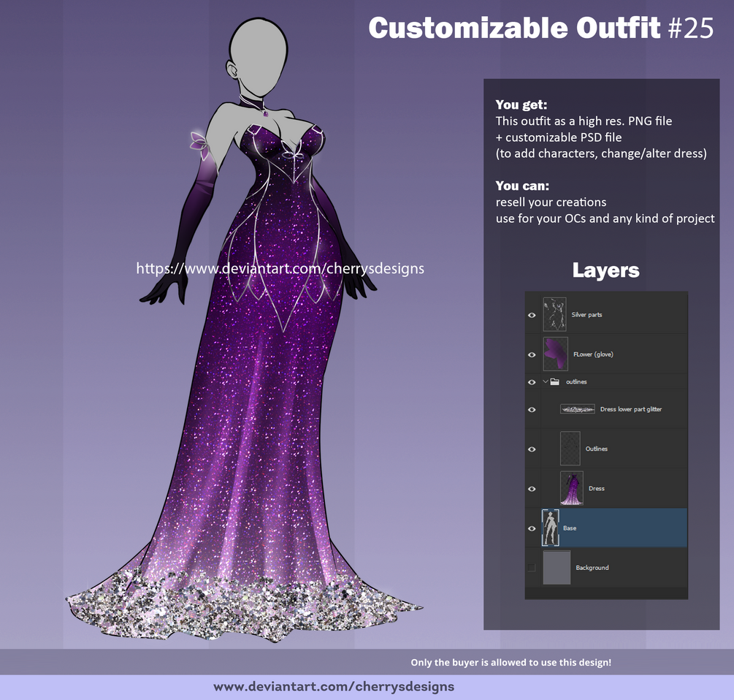Screen dimensions: 734x700
Task: Click the "You can:" heading
Action: pos(522,186)
